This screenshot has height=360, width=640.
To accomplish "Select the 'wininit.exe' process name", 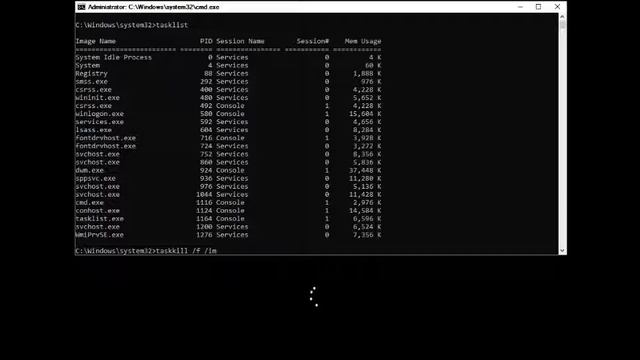I will pos(98,98).
